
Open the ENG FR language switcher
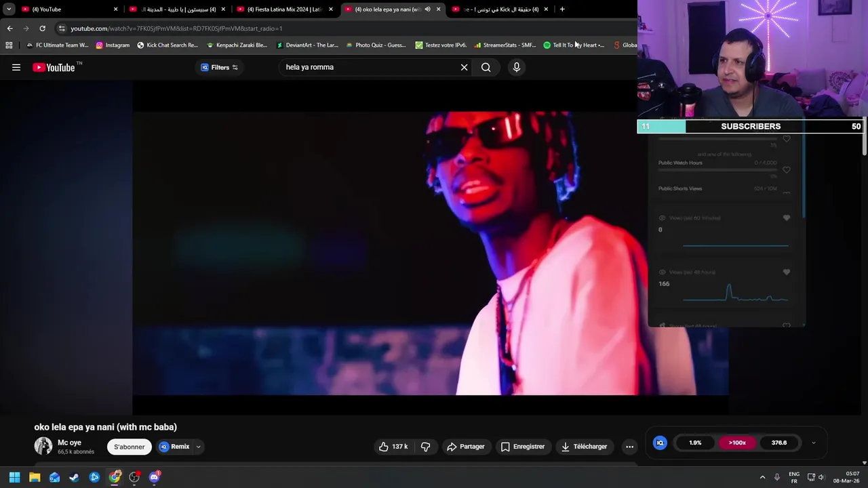pyautogui.click(x=794, y=477)
